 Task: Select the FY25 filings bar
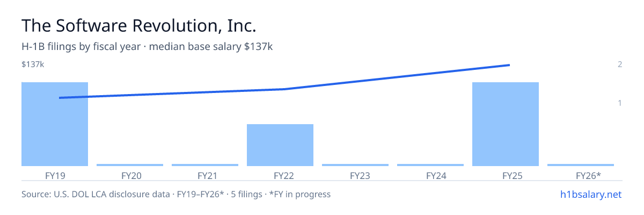[x=506, y=124]
